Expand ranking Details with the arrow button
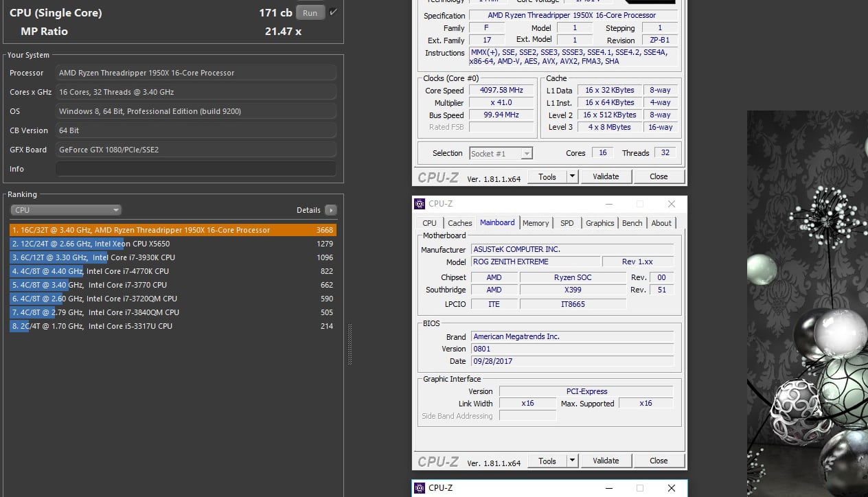868x497 pixels. (x=330, y=210)
